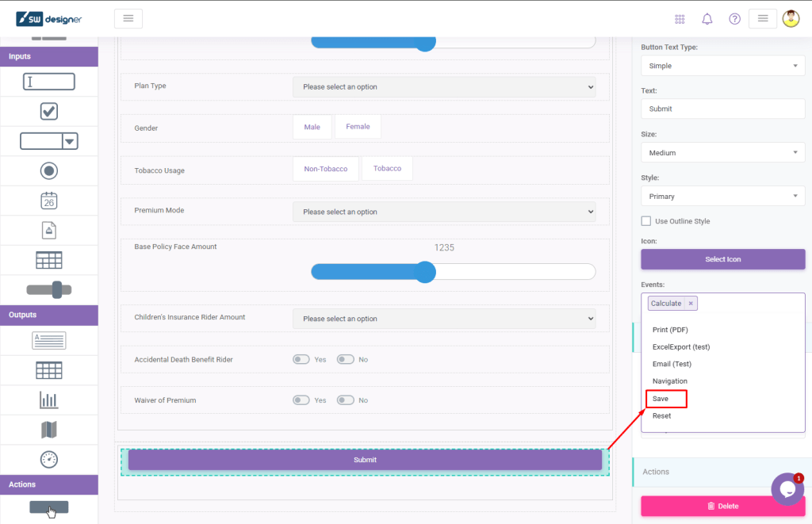Open the notifications bell icon

(707, 19)
